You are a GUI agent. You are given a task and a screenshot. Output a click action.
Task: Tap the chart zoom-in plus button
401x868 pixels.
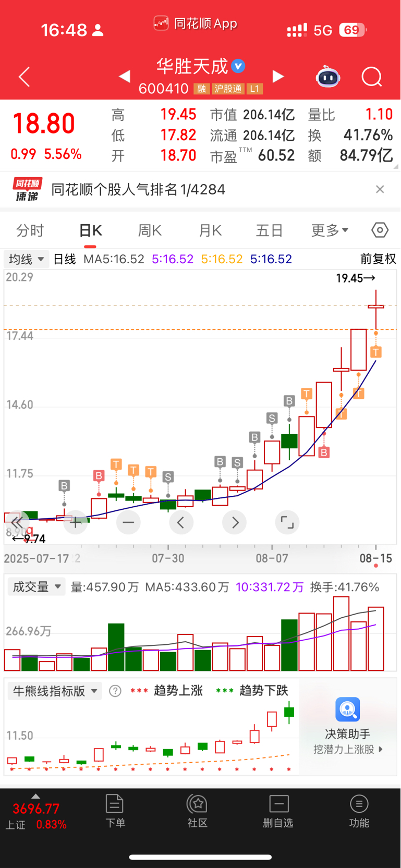click(76, 522)
